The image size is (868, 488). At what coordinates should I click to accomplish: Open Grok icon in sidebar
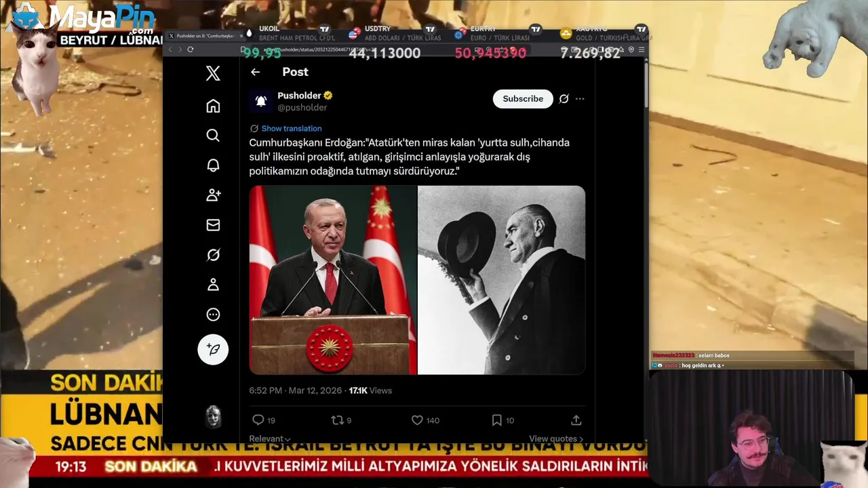pyautogui.click(x=213, y=255)
